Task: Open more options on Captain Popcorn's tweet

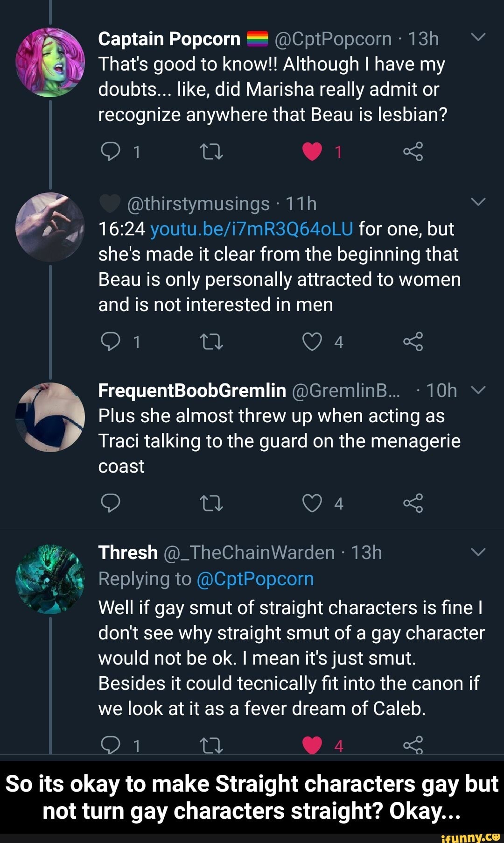Action: click(x=478, y=37)
